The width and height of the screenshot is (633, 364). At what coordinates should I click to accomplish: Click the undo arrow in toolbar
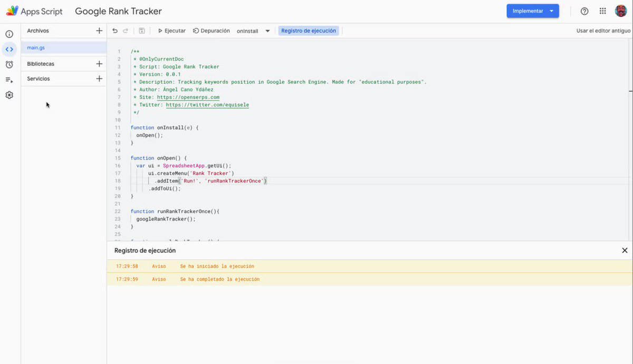[x=115, y=31]
